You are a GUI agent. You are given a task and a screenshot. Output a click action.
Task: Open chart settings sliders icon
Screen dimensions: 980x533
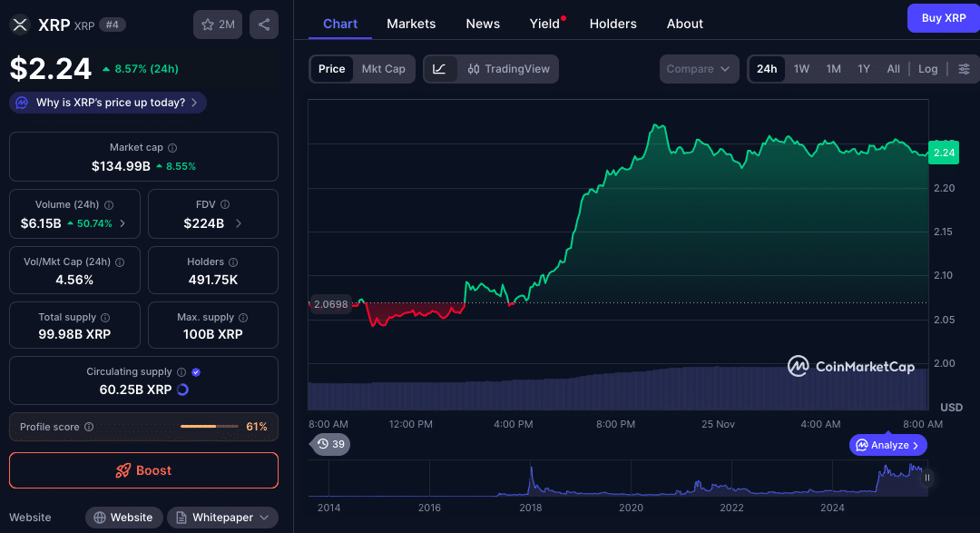pos(965,69)
